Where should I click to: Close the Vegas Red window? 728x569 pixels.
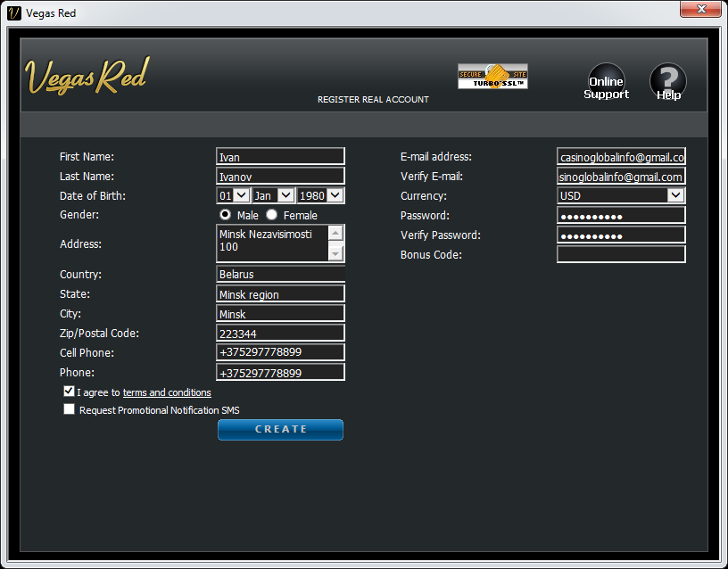(x=701, y=9)
